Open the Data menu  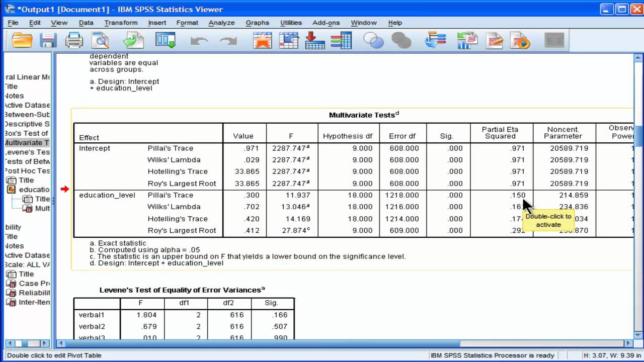[86, 23]
